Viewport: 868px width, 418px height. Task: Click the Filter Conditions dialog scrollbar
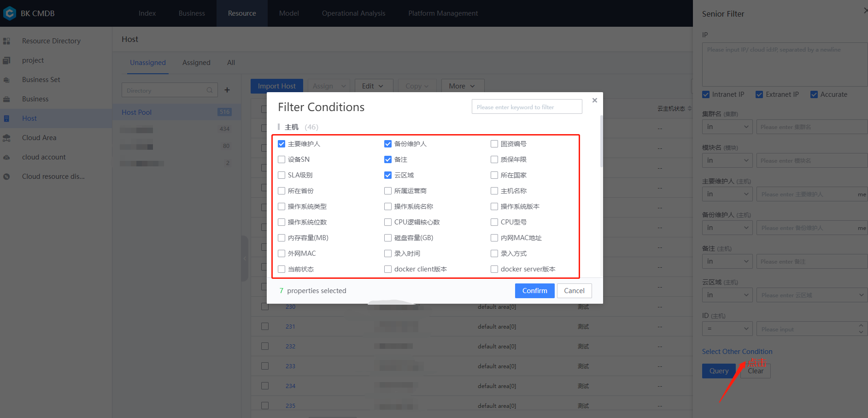pyautogui.click(x=601, y=141)
